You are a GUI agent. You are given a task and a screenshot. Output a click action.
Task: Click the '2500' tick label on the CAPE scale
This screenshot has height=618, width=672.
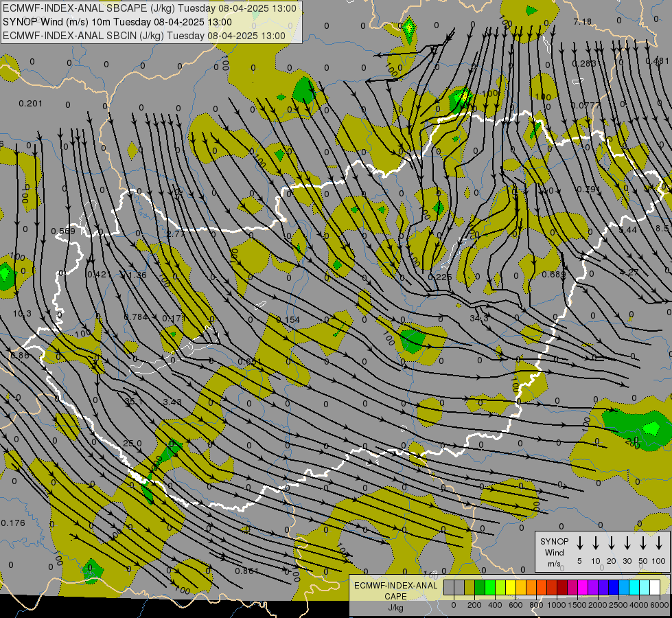tap(618, 605)
